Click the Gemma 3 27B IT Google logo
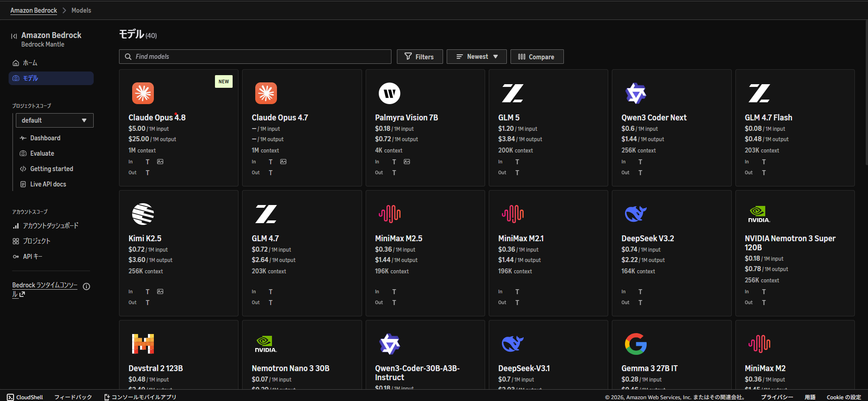This screenshot has width=868, height=401. pyautogui.click(x=636, y=344)
